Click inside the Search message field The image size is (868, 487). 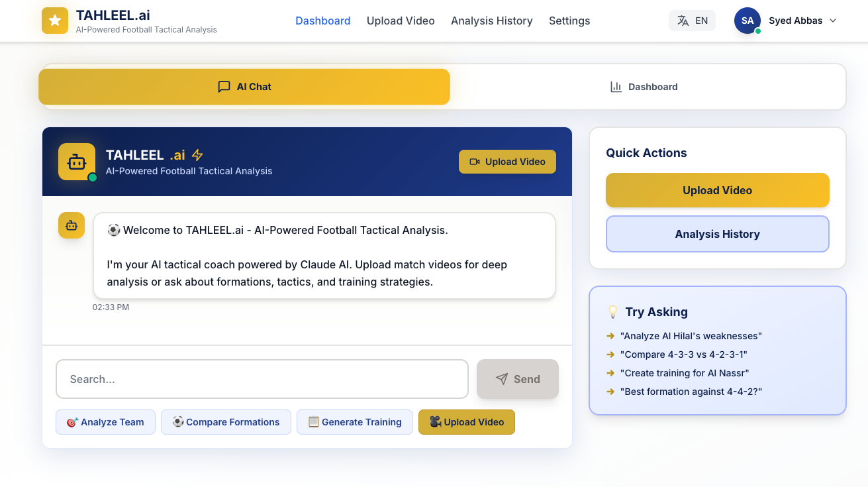tap(262, 378)
